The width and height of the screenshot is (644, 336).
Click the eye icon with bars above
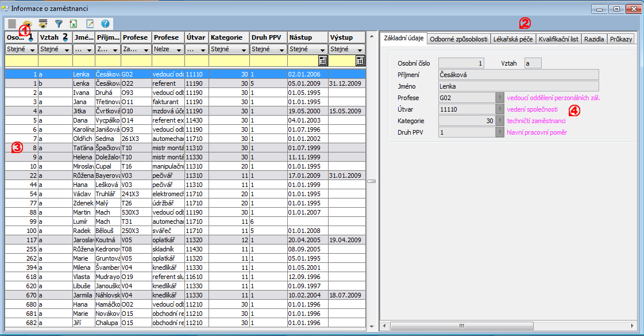pyautogui.click(x=43, y=24)
